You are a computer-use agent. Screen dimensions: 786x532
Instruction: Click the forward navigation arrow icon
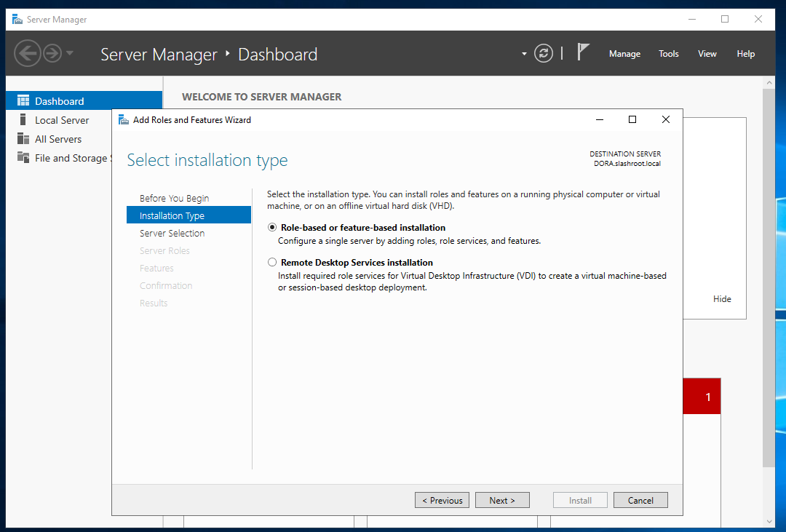[x=52, y=53]
